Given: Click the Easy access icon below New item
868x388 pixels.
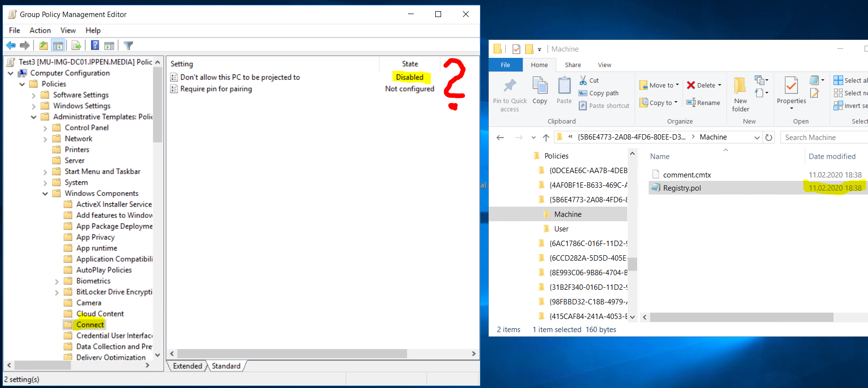Looking at the screenshot, I should click(759, 93).
